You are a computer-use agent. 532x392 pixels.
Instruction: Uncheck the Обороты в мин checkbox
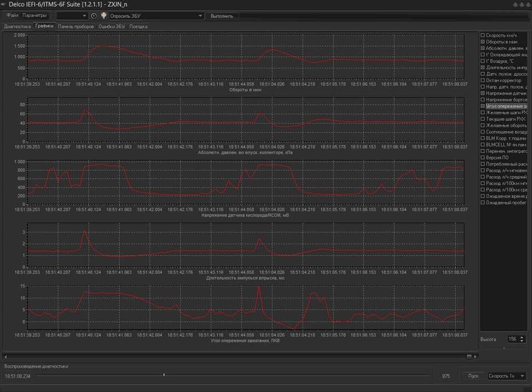tap(483, 42)
